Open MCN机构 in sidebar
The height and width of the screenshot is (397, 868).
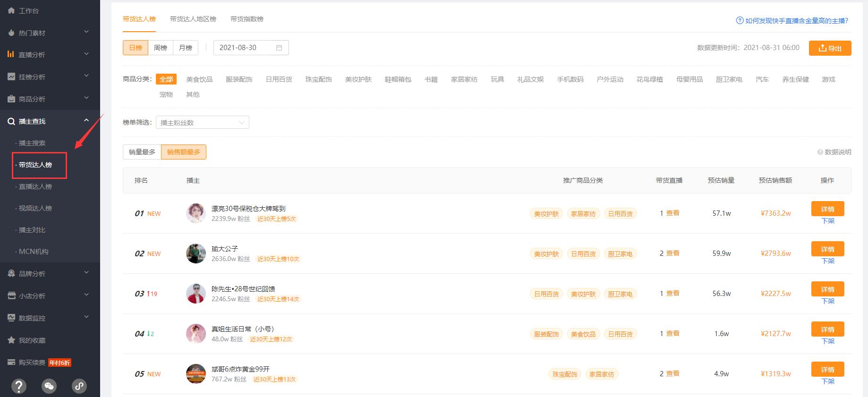tap(34, 252)
